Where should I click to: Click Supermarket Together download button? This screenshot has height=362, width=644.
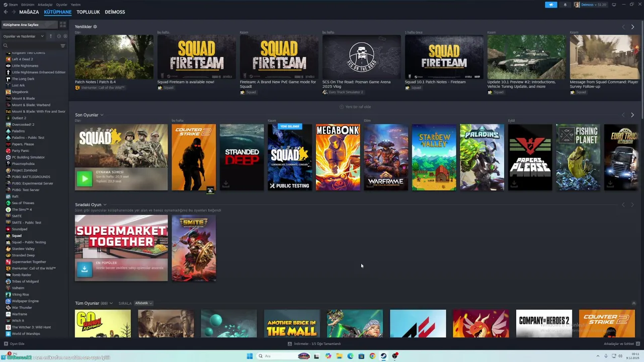(x=85, y=269)
